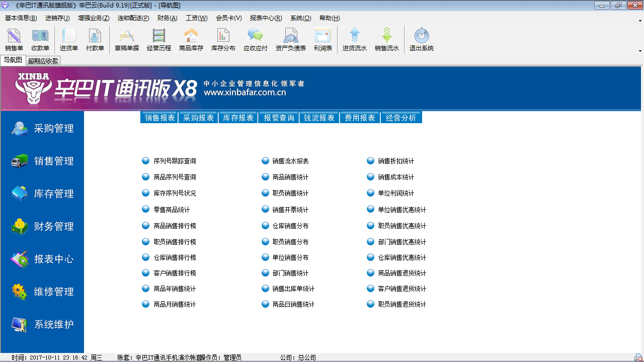Open the 进货单 toolbar icon
This screenshot has height=362, width=644.
pos(69,40)
